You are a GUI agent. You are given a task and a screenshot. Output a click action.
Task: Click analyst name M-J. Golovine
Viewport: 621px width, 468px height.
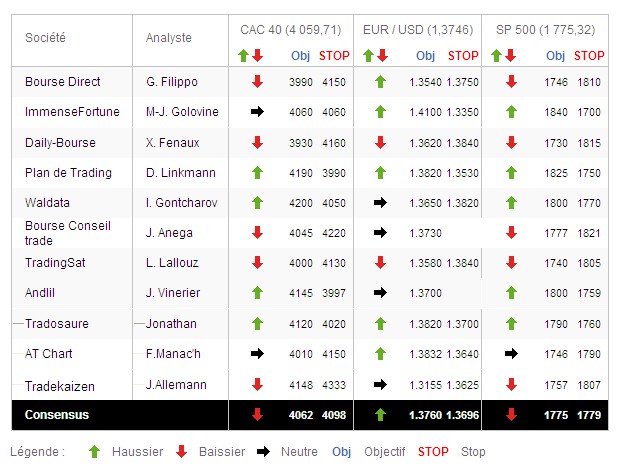point(182,112)
